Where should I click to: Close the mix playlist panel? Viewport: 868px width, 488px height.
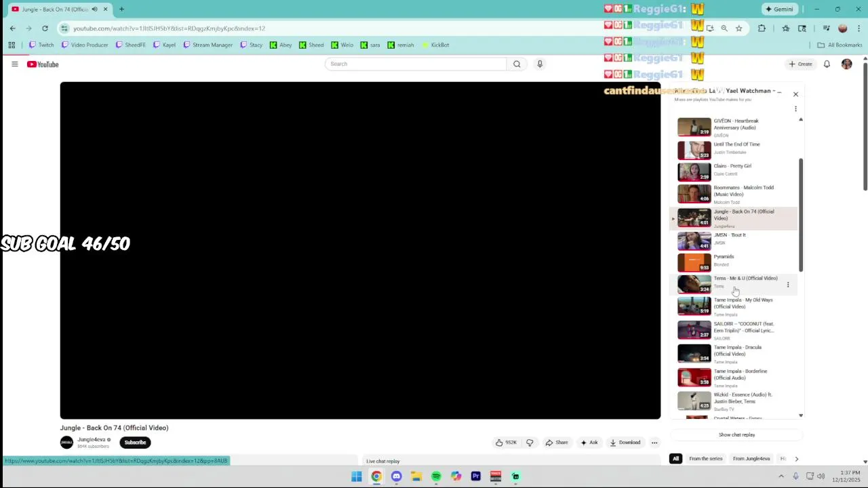pos(795,94)
